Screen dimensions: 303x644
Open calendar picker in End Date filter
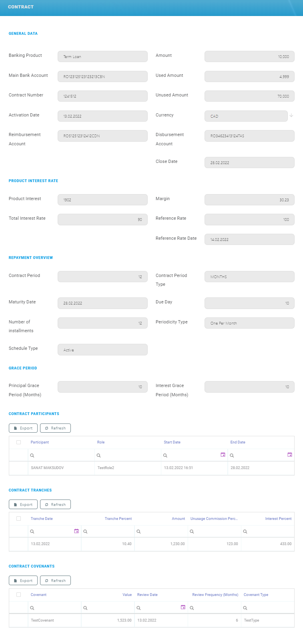(290, 455)
